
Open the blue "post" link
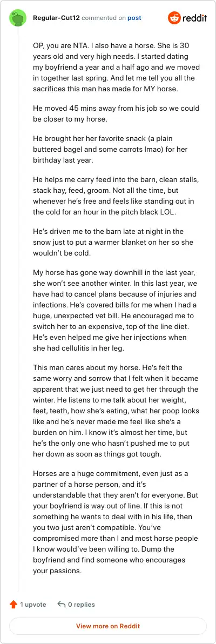(x=134, y=18)
